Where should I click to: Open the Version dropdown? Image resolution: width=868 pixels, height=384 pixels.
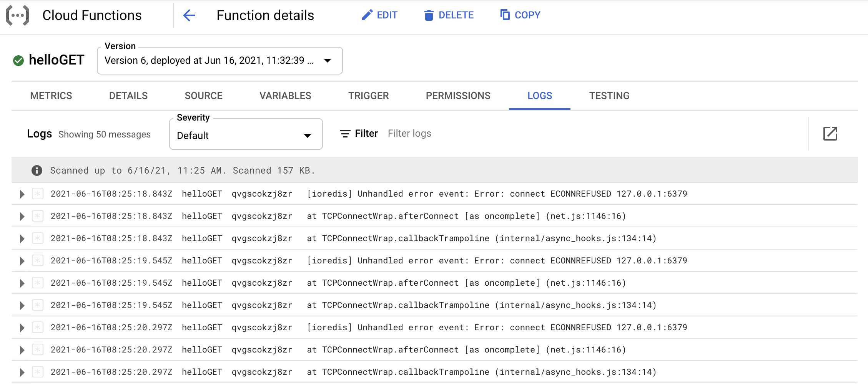tap(220, 61)
